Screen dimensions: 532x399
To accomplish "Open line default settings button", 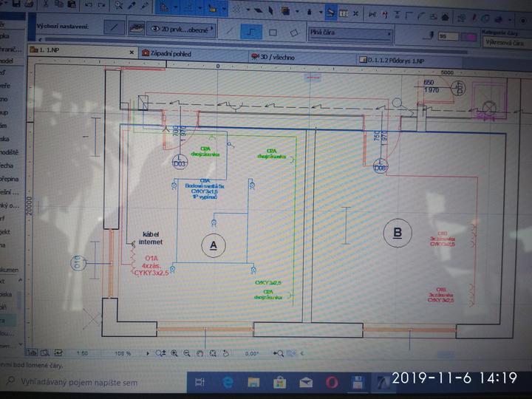I will click(113, 28).
